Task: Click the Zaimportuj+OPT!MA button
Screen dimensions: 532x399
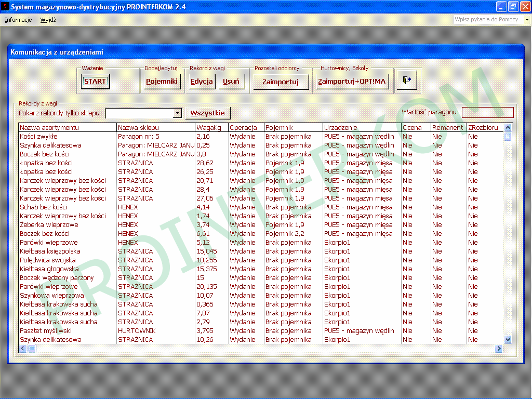Action: [x=352, y=82]
